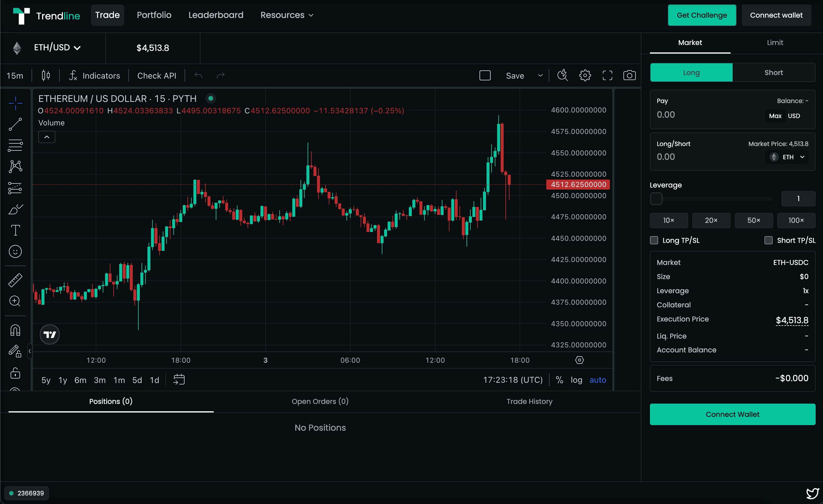Click the 1d chart range option
Screen dimensions: 823x504
pos(154,380)
